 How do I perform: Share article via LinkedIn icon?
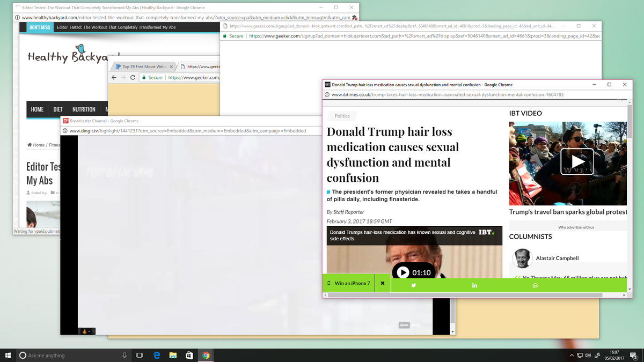pyautogui.click(x=474, y=285)
